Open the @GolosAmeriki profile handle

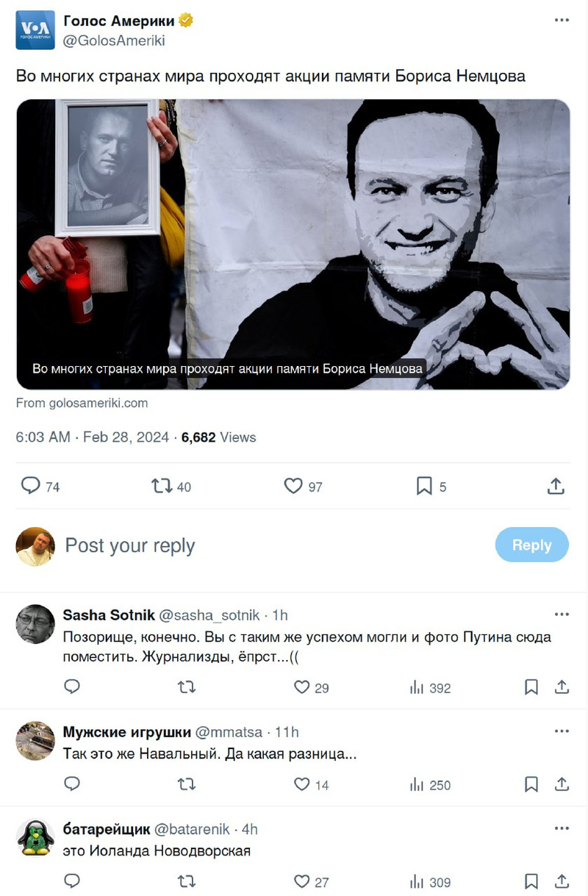(x=114, y=41)
